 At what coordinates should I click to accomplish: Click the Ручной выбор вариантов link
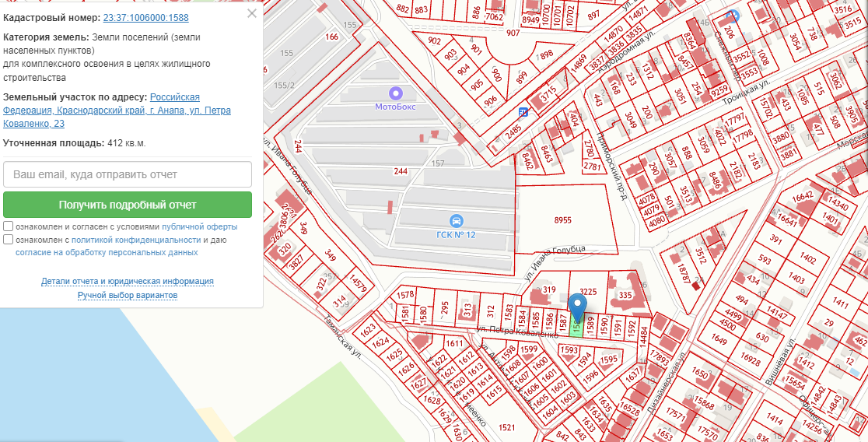128,296
